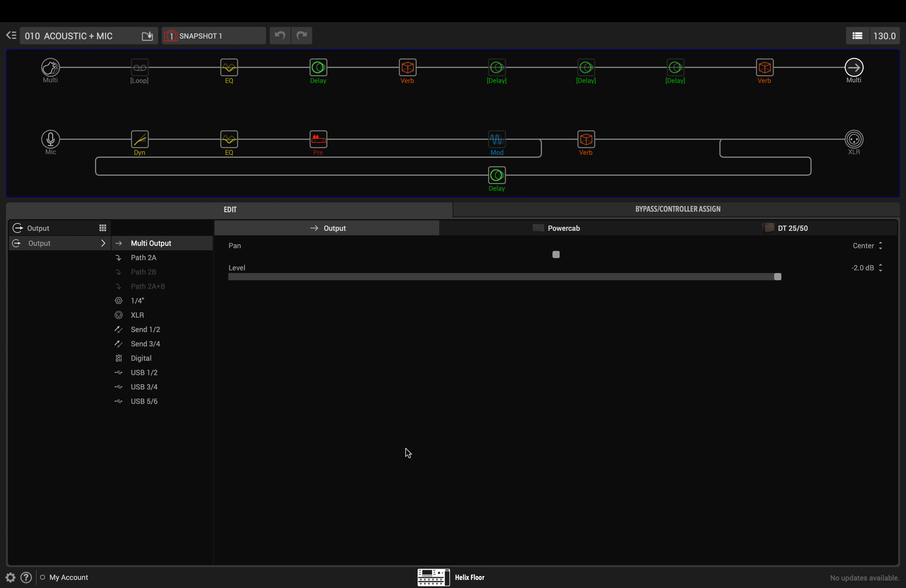Open the settings gear icon

tap(10, 577)
